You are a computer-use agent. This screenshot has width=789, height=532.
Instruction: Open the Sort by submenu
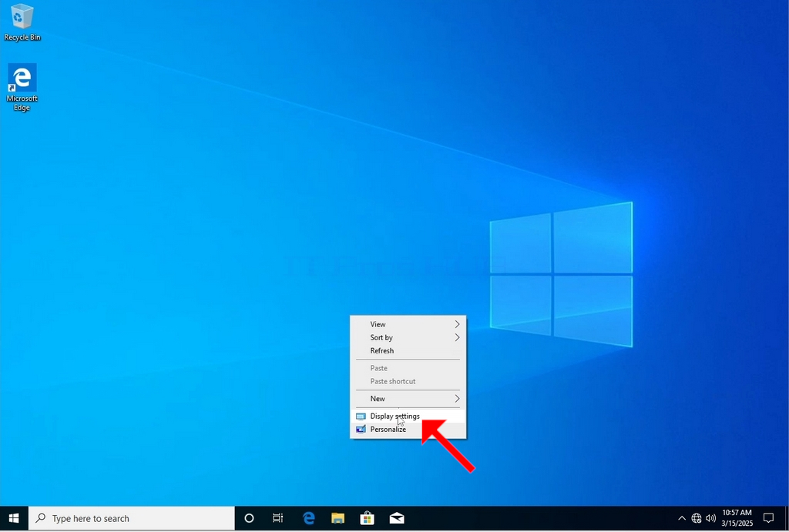408,337
